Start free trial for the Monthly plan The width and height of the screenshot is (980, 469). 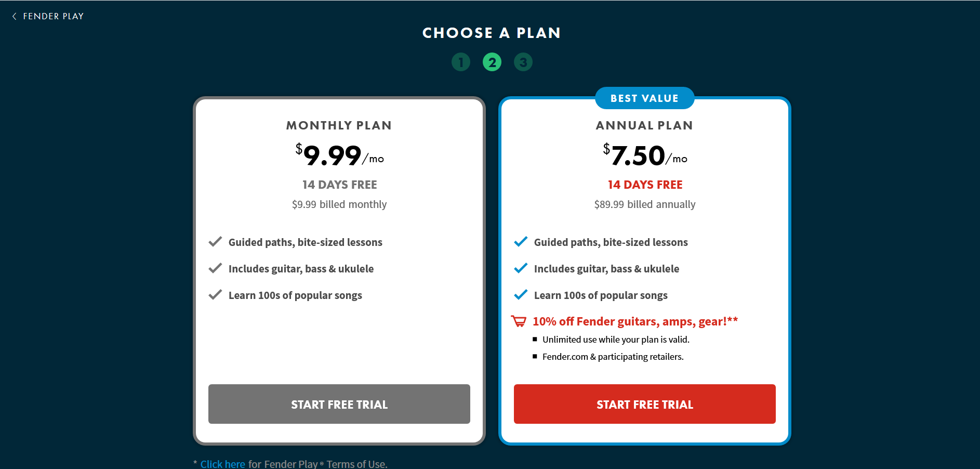pyautogui.click(x=339, y=404)
